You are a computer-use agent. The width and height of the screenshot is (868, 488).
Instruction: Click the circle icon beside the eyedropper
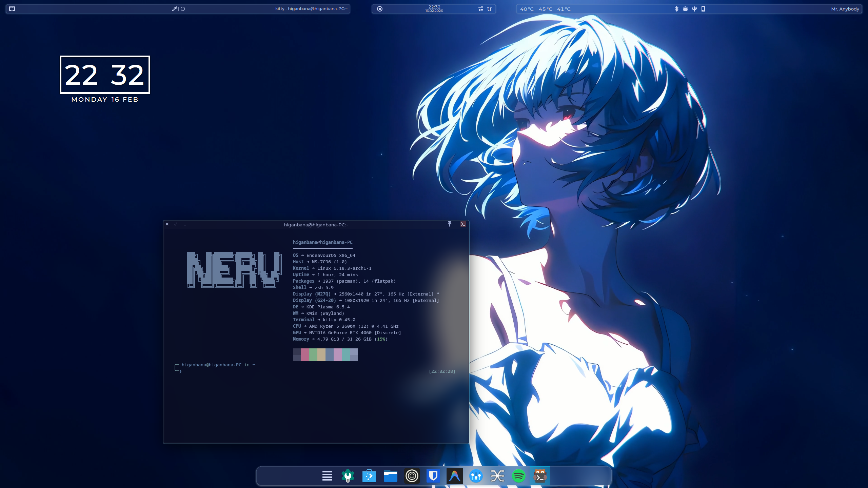point(183,9)
